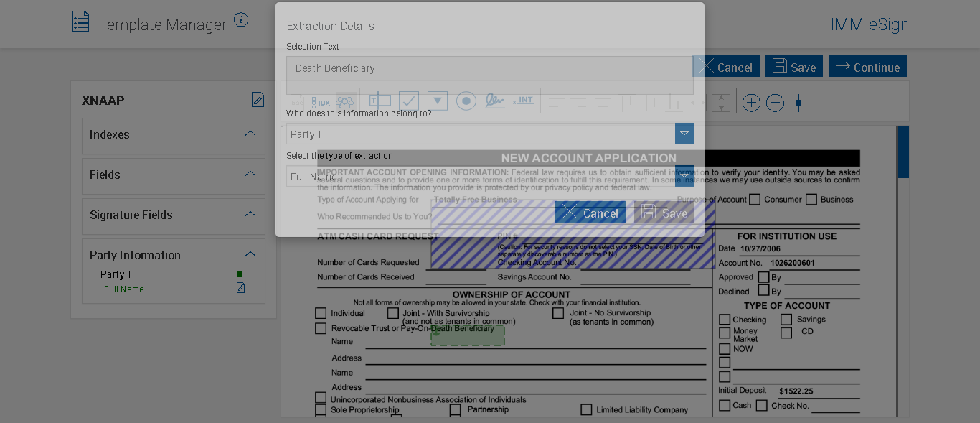Edit the Full Name party entry
This screenshot has width=980, height=423.
[241, 288]
